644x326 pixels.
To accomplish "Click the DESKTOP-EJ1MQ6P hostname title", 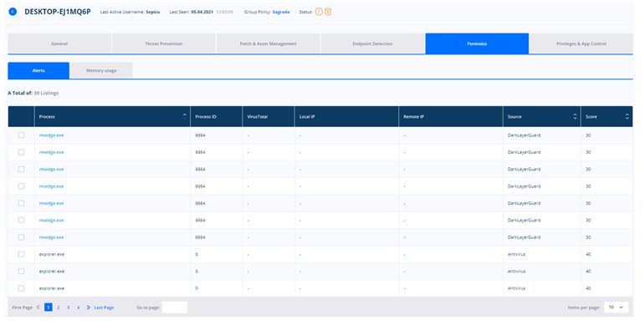I will tap(58, 12).
